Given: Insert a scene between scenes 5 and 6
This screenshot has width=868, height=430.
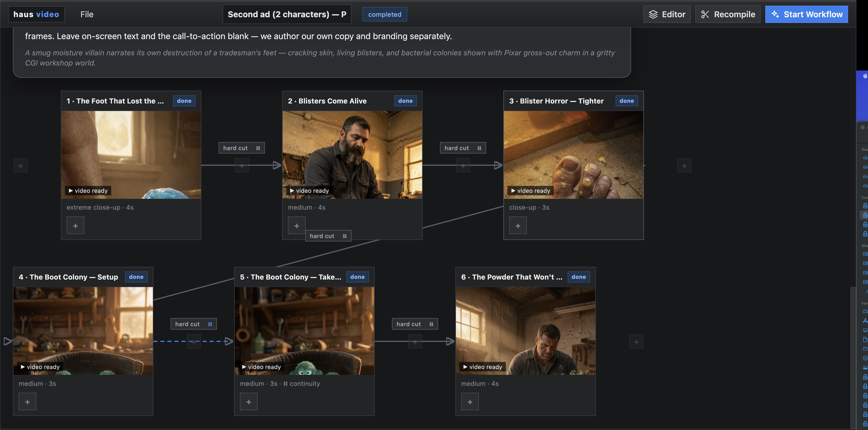Looking at the screenshot, I should pos(415,342).
